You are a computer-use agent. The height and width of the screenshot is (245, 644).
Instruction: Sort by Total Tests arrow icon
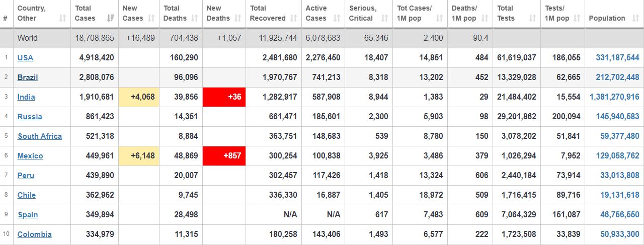pyautogui.click(x=533, y=18)
